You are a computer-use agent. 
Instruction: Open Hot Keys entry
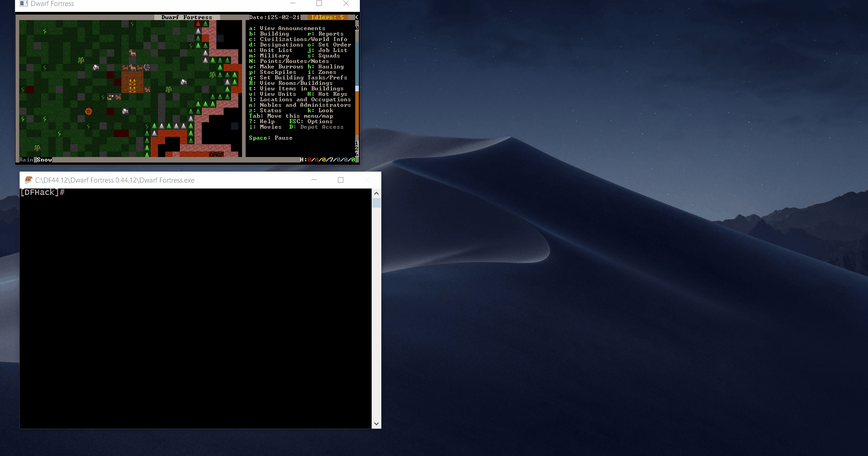pyautogui.click(x=327, y=94)
